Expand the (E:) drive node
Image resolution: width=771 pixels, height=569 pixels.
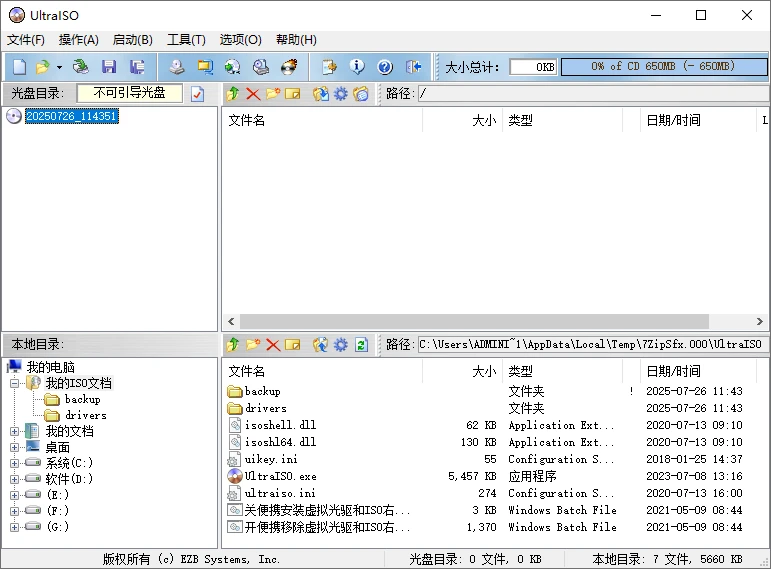(x=14, y=495)
